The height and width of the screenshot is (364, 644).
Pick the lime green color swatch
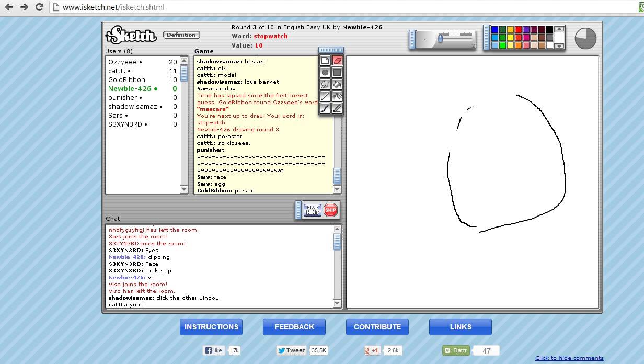[x=503, y=45]
